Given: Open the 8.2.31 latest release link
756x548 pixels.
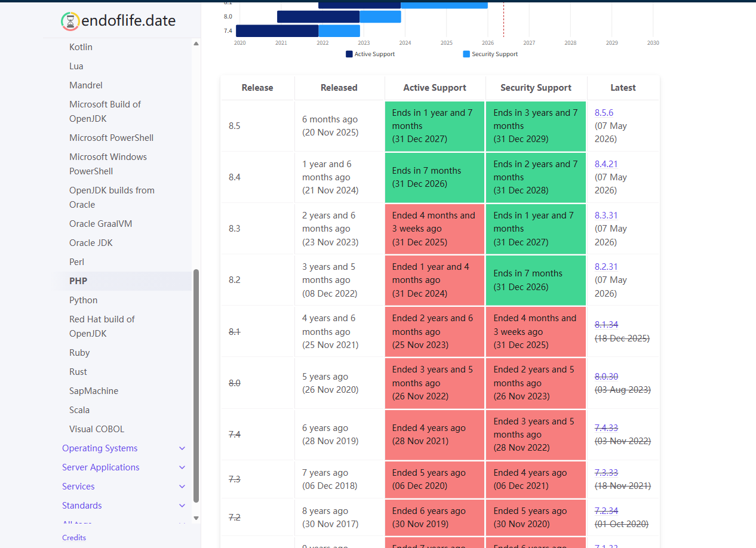Looking at the screenshot, I should click(x=606, y=267).
